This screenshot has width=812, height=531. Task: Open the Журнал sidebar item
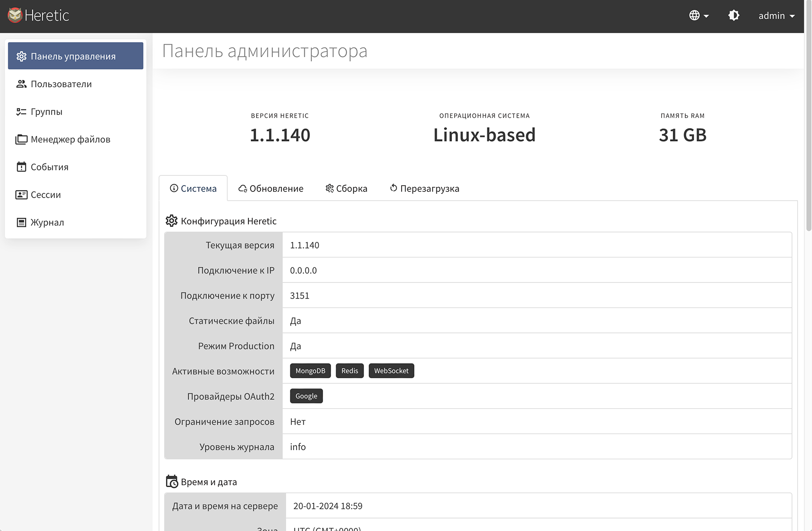(x=75, y=222)
